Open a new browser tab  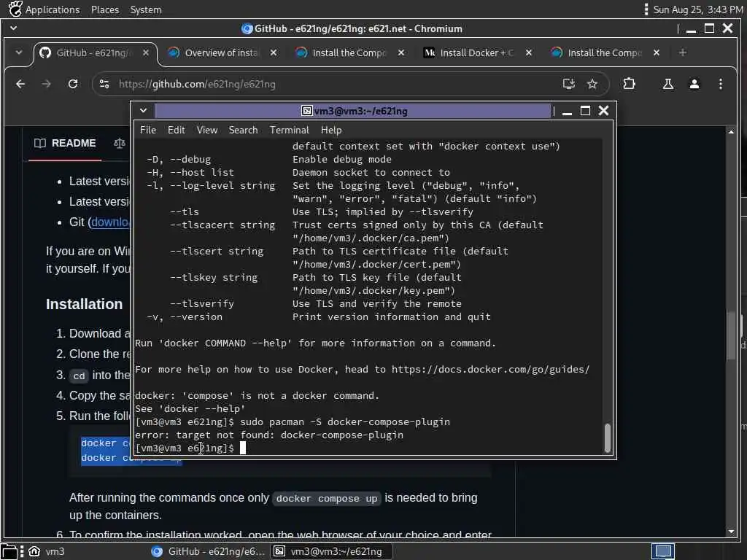683,52
